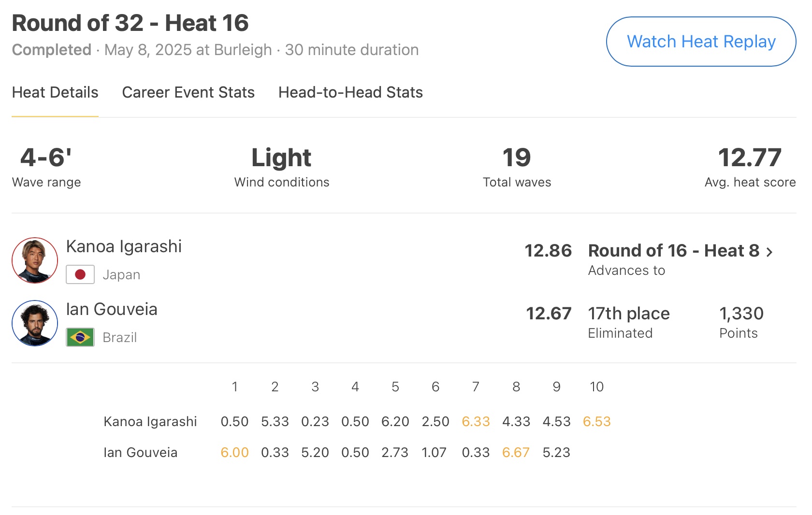812x515 pixels.
Task: Click Gouveia's highlighted 6.67 wave score
Action: pyautogui.click(x=516, y=453)
